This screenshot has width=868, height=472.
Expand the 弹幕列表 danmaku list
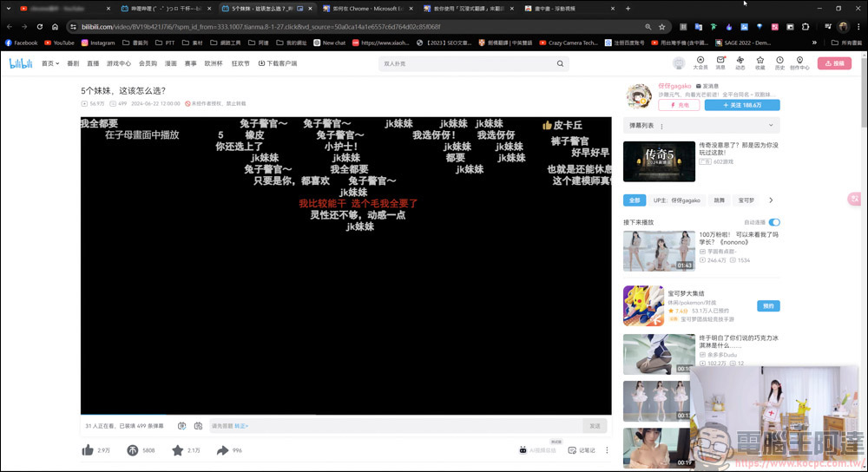point(771,126)
